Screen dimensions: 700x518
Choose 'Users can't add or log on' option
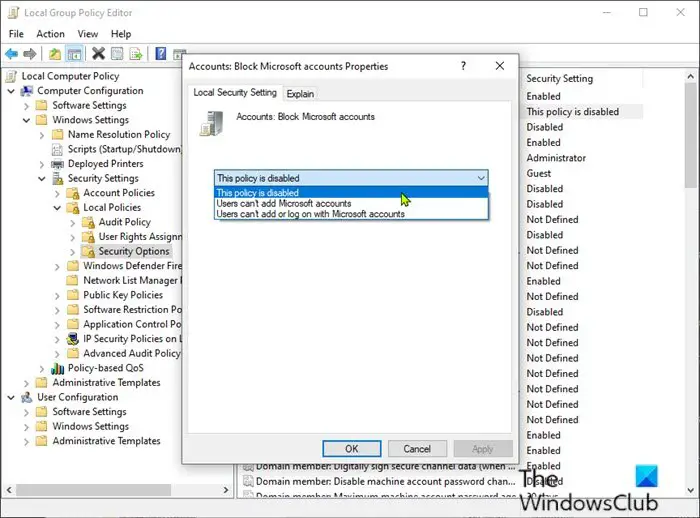point(351,214)
